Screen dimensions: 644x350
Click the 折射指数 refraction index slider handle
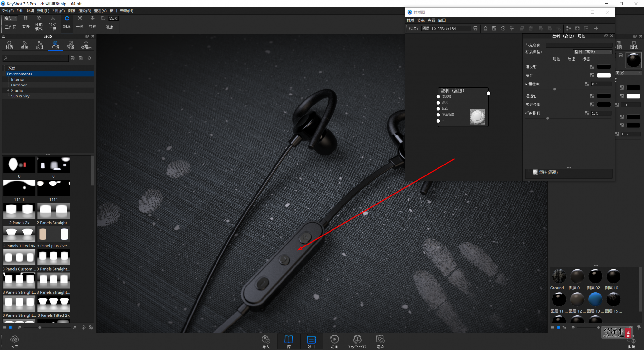coord(547,118)
